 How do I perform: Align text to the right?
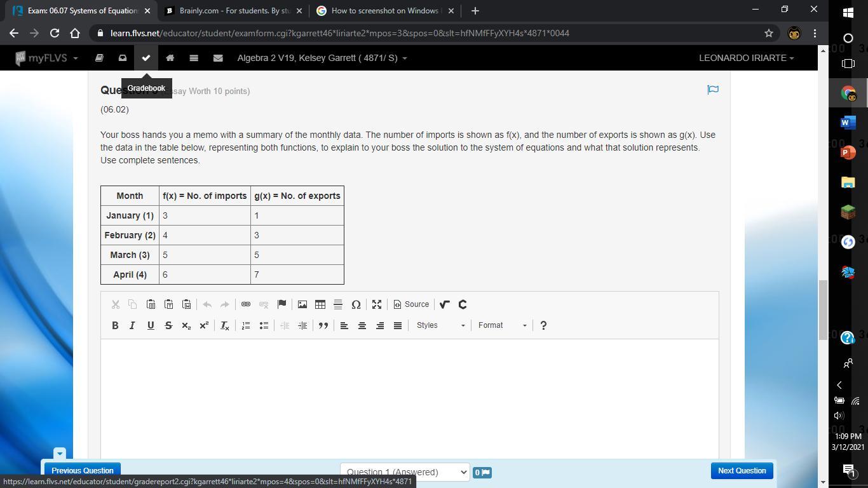pyautogui.click(x=380, y=325)
